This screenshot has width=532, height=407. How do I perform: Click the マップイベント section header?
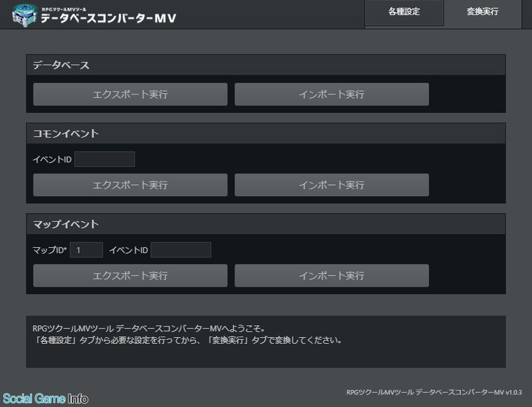point(265,224)
